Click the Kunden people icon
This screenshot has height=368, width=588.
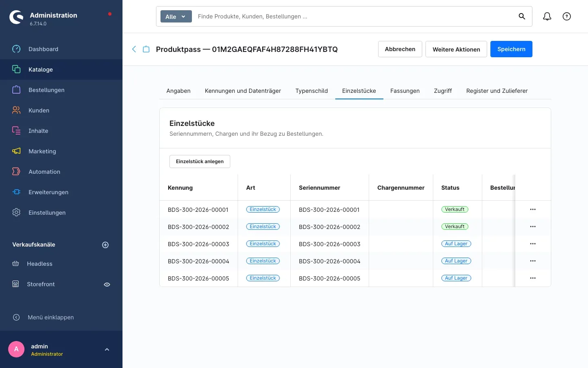16,110
